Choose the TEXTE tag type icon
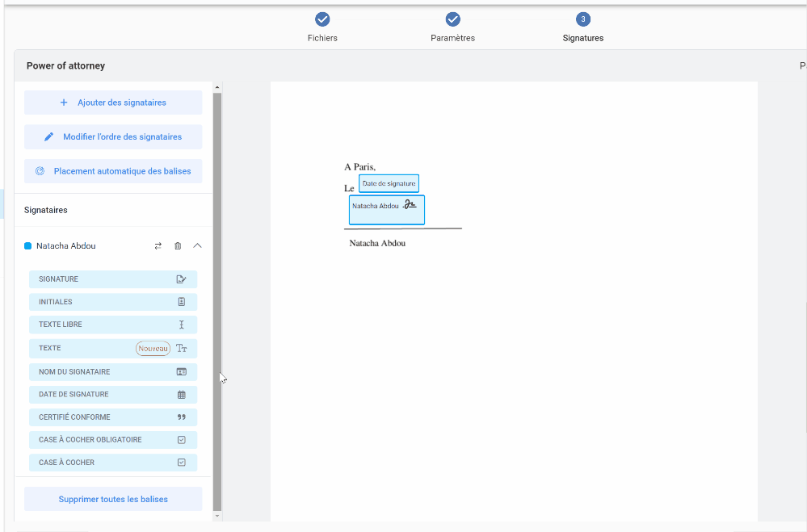807x532 pixels. tap(182, 349)
